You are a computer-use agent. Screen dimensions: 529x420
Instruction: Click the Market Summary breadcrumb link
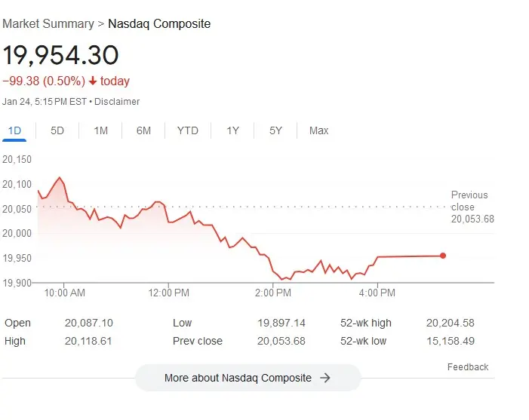(x=48, y=23)
